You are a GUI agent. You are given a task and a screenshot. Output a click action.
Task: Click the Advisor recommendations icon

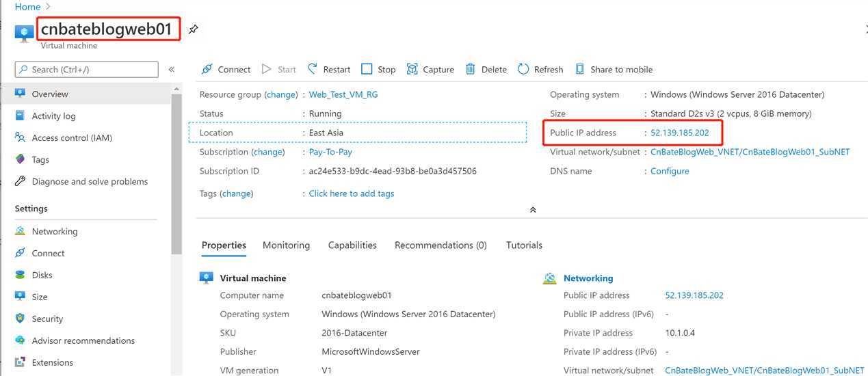tap(20, 340)
